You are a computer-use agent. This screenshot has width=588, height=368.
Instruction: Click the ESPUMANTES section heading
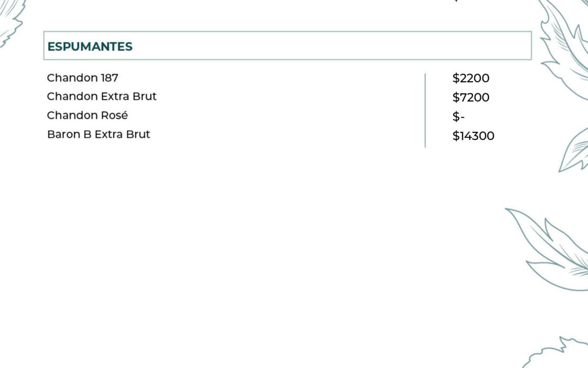coord(90,46)
